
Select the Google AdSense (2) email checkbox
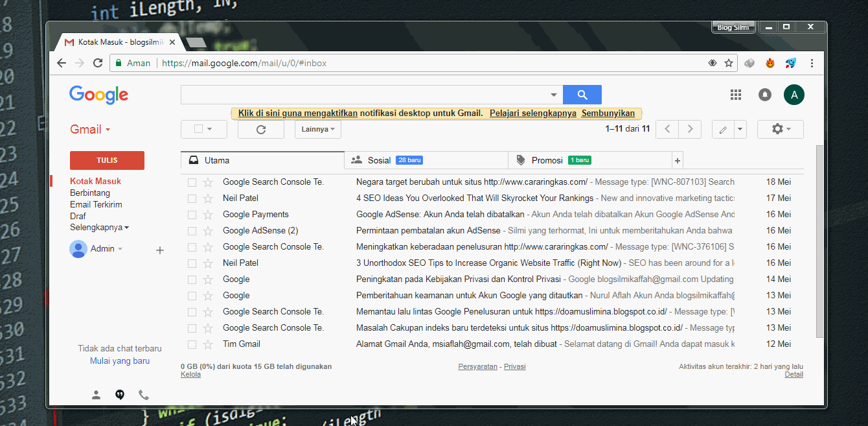[x=192, y=231]
